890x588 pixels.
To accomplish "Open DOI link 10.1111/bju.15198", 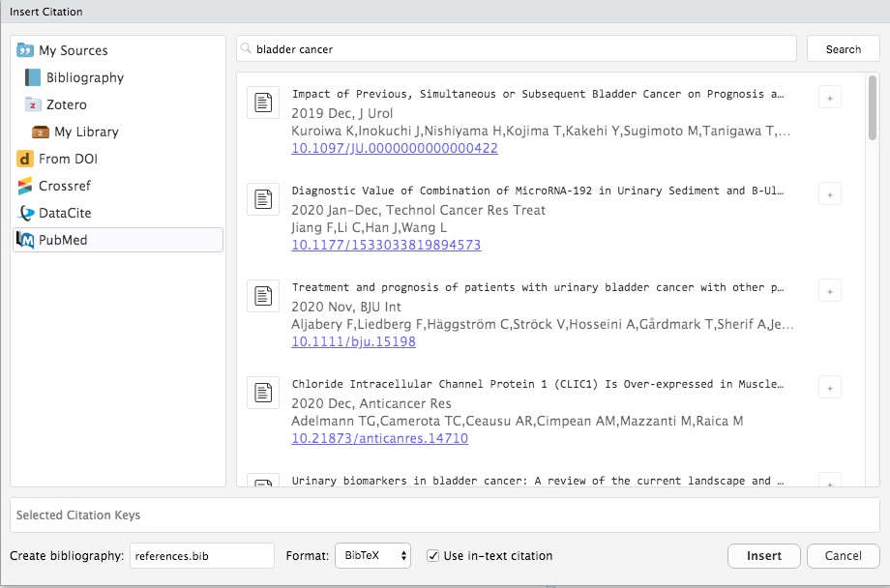I will click(353, 341).
